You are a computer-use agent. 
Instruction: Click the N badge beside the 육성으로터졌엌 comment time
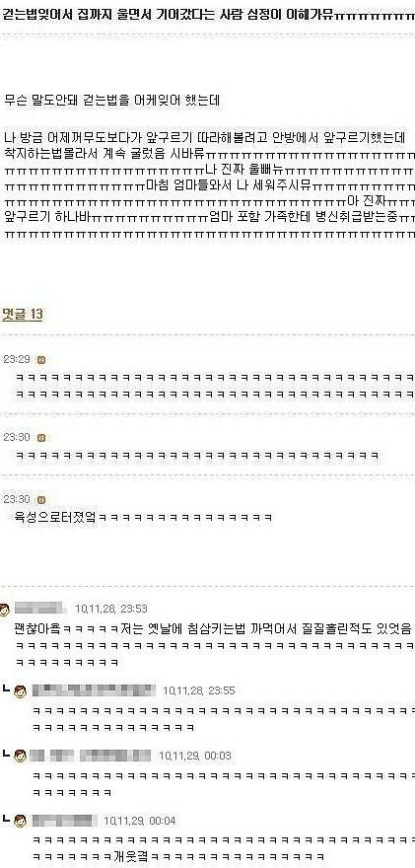point(40,500)
